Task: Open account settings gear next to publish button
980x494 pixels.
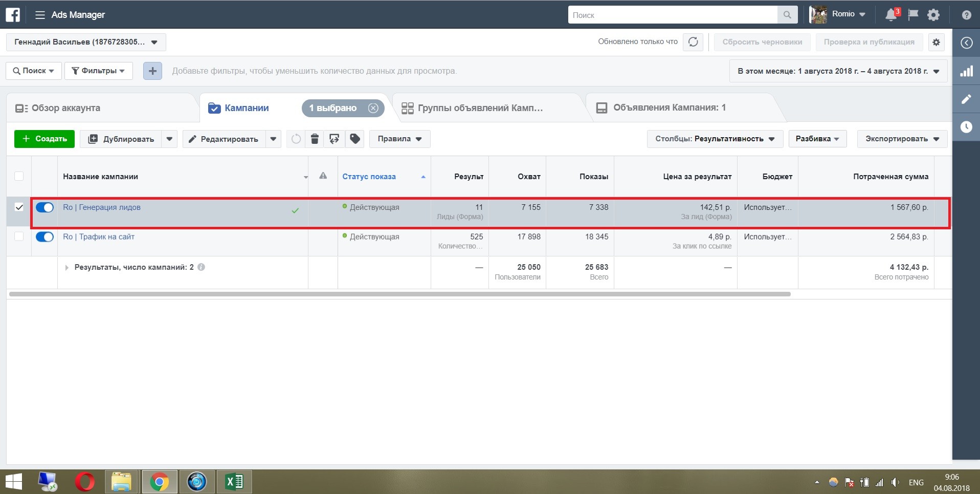Action: [x=936, y=42]
